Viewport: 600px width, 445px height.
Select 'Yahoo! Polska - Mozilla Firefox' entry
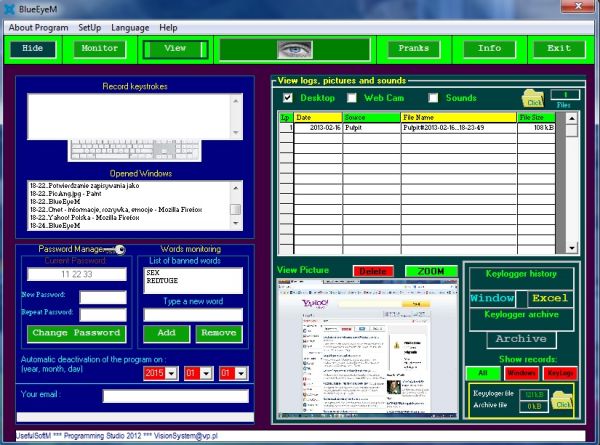85,217
